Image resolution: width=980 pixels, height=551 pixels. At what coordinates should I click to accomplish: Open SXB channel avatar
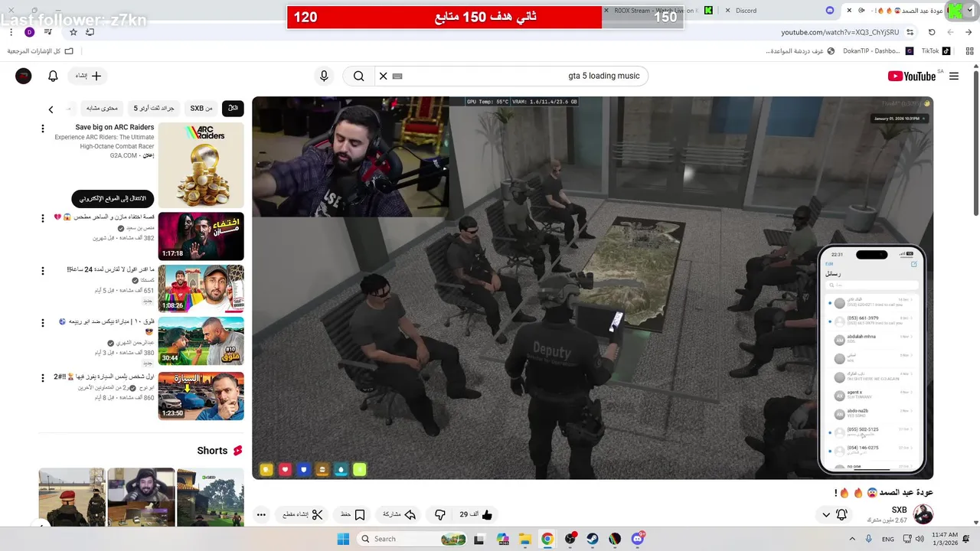923,515
